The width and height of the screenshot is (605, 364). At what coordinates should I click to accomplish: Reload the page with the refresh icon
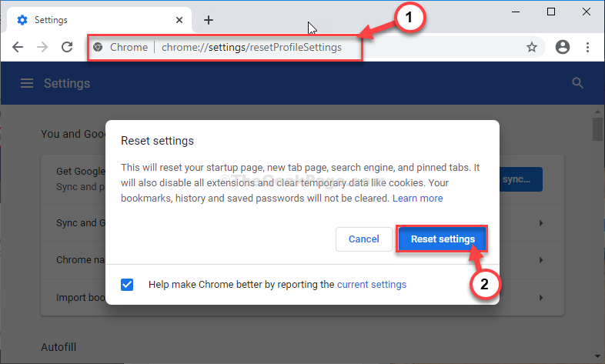(67, 47)
